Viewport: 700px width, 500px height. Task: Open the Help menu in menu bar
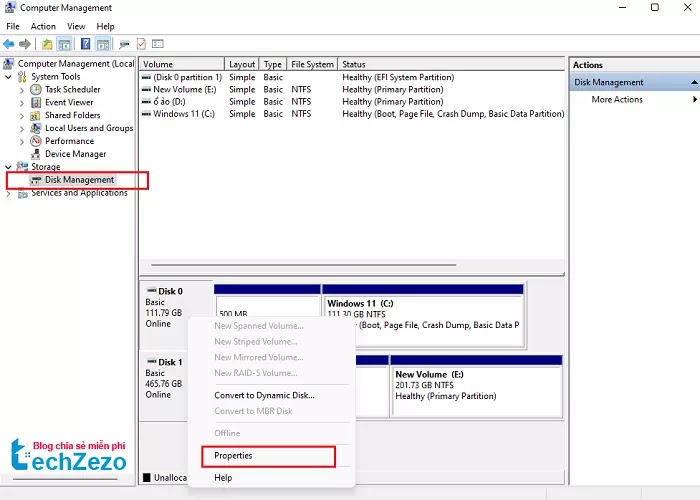(105, 26)
